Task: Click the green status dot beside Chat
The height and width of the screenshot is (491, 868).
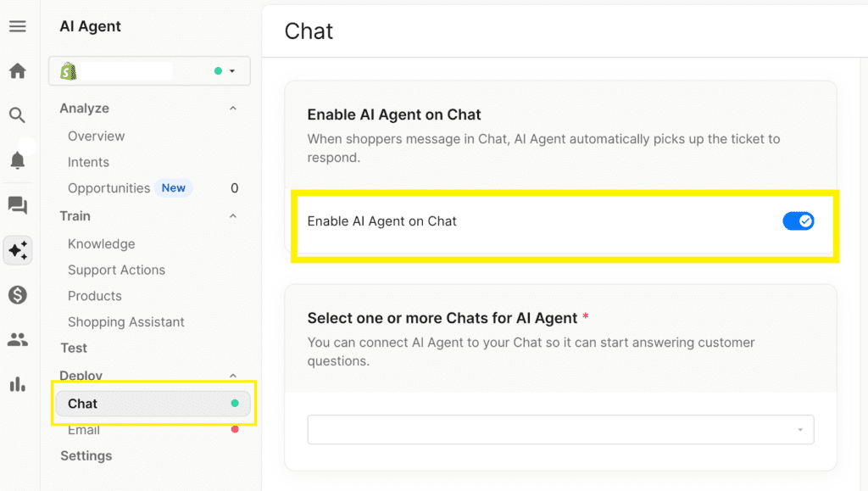Action: point(235,404)
